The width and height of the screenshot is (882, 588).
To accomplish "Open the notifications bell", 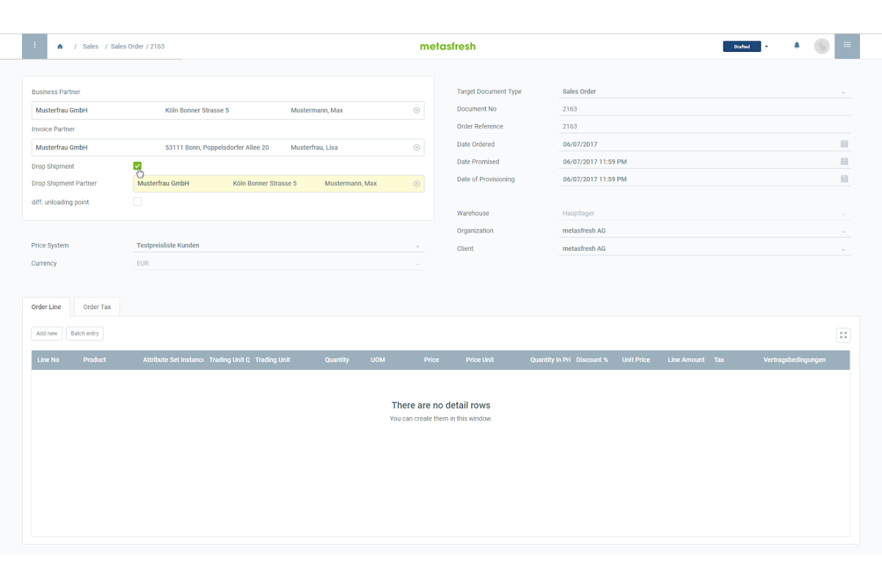I will (x=797, y=45).
